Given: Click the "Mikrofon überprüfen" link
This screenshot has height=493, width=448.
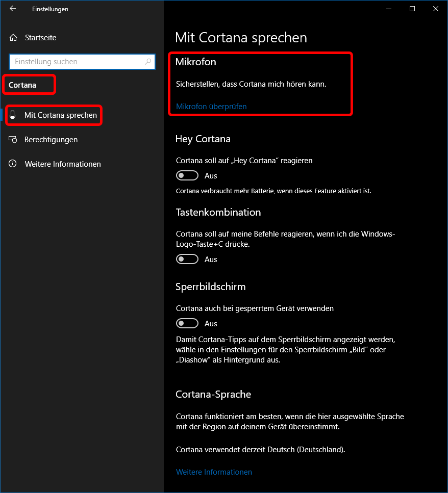Looking at the screenshot, I should point(211,107).
